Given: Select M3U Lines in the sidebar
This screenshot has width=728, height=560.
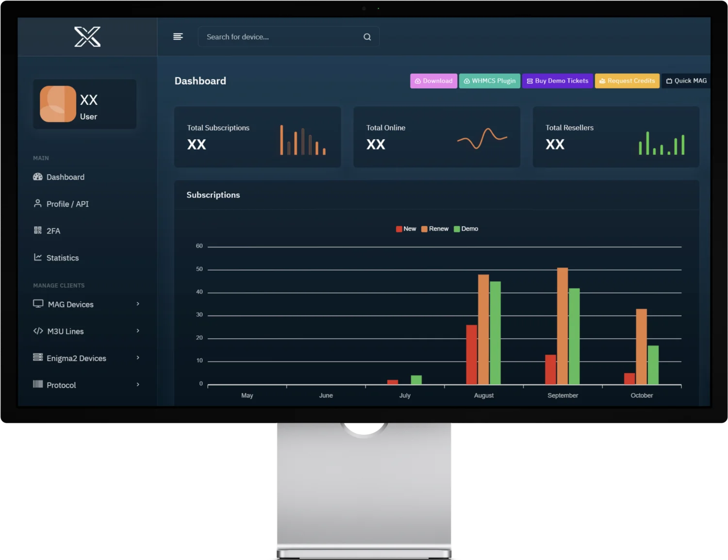Looking at the screenshot, I should (x=64, y=331).
